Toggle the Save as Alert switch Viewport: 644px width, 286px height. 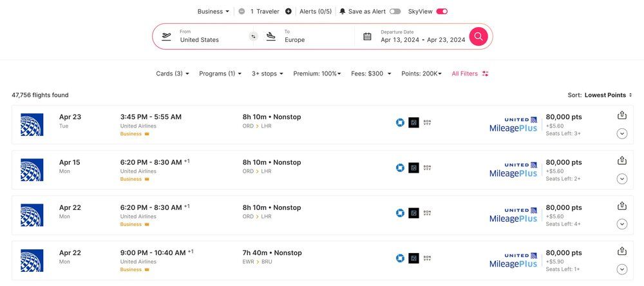pos(395,11)
